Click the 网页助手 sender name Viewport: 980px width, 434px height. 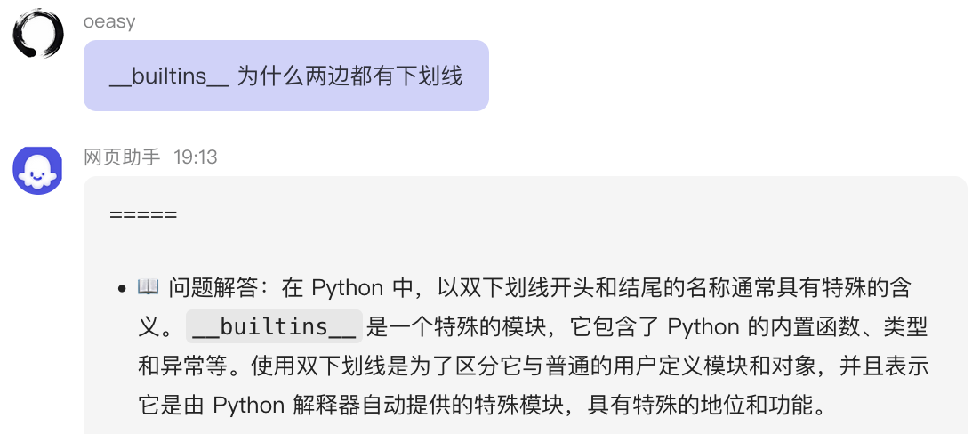[122, 157]
